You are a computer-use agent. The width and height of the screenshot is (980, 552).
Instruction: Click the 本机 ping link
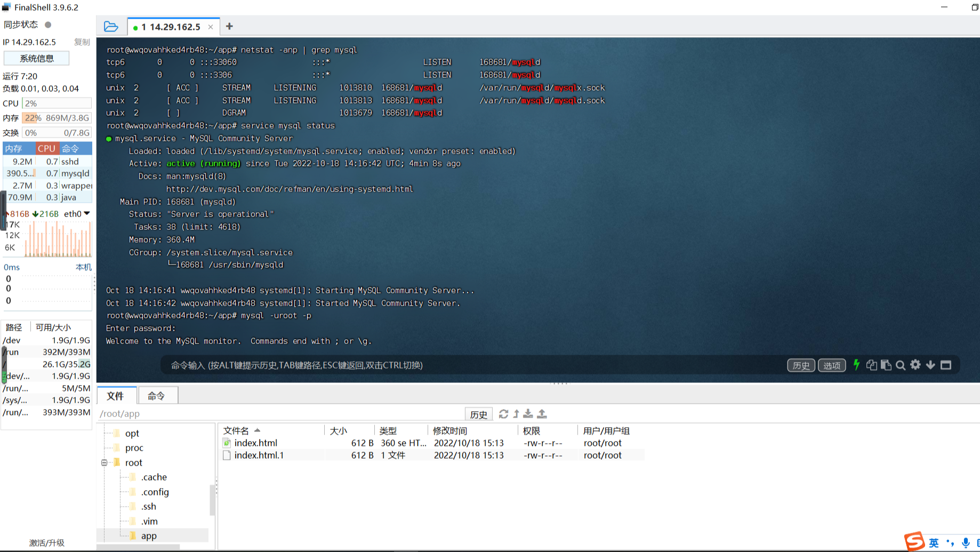coord(84,267)
